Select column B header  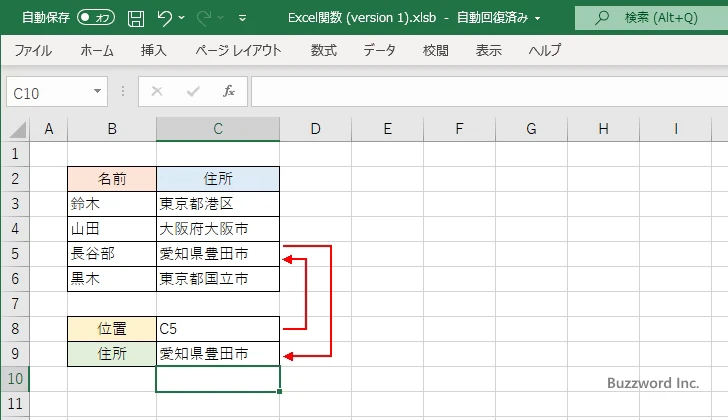[x=112, y=129]
